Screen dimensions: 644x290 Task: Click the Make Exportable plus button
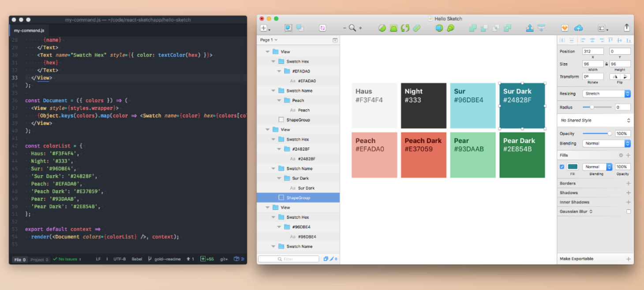(x=628, y=259)
